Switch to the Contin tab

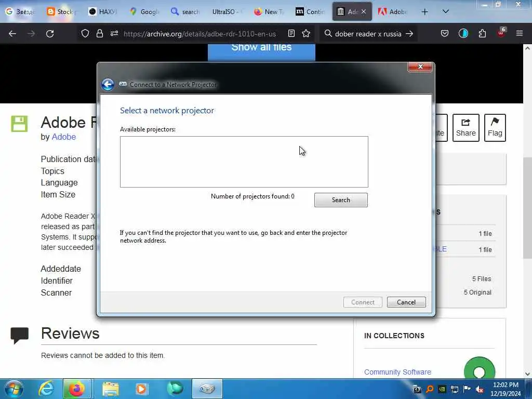pos(311,12)
